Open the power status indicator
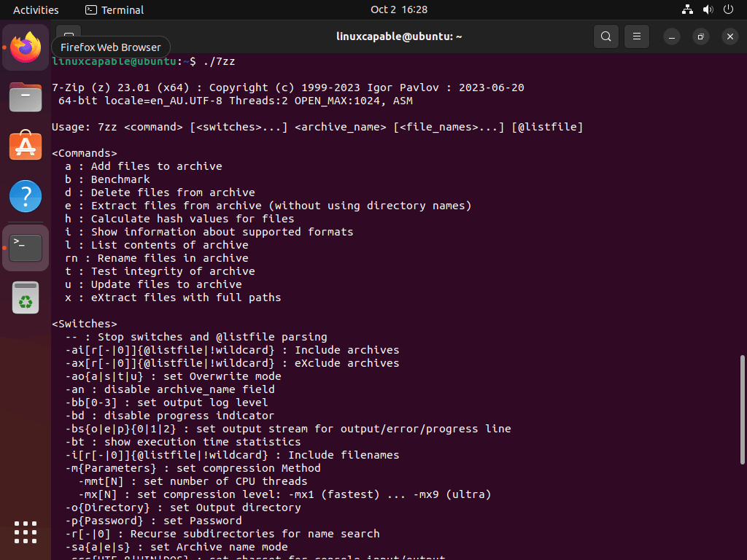The image size is (747, 560). coord(727,9)
